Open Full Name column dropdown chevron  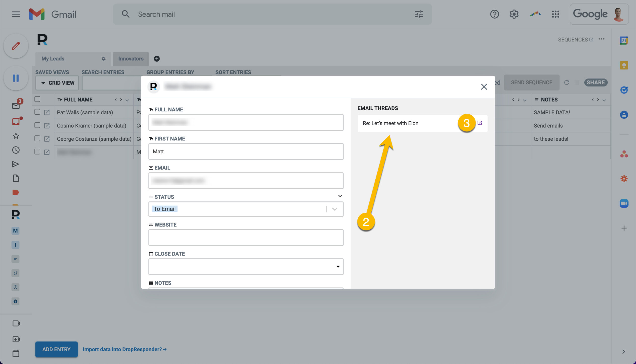coord(127,100)
